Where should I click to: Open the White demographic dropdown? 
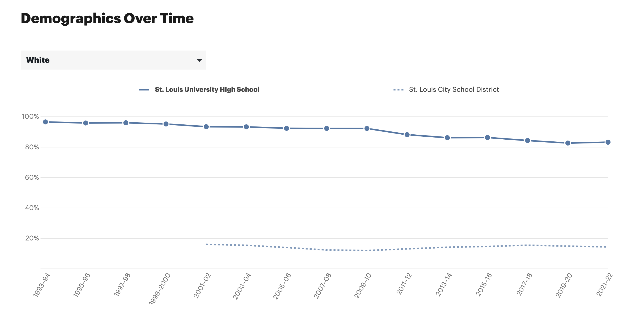(x=113, y=60)
